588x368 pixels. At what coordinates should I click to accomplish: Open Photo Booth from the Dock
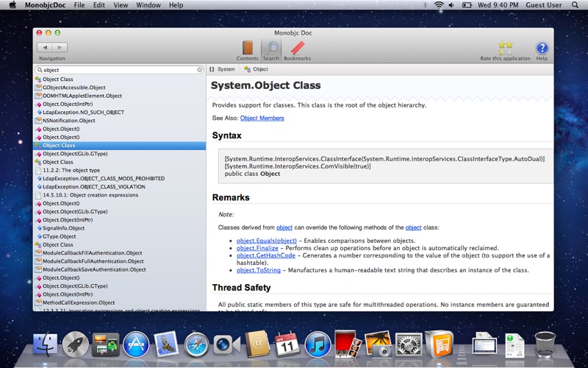(348, 344)
